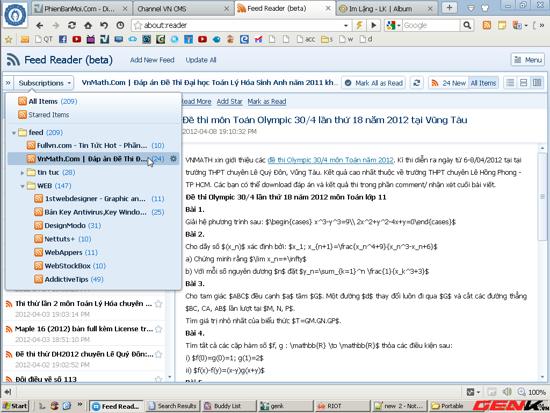This screenshot has height=413, width=550.
Task: Open the gear settings for VnMath.Com feed
Action: tap(173, 159)
